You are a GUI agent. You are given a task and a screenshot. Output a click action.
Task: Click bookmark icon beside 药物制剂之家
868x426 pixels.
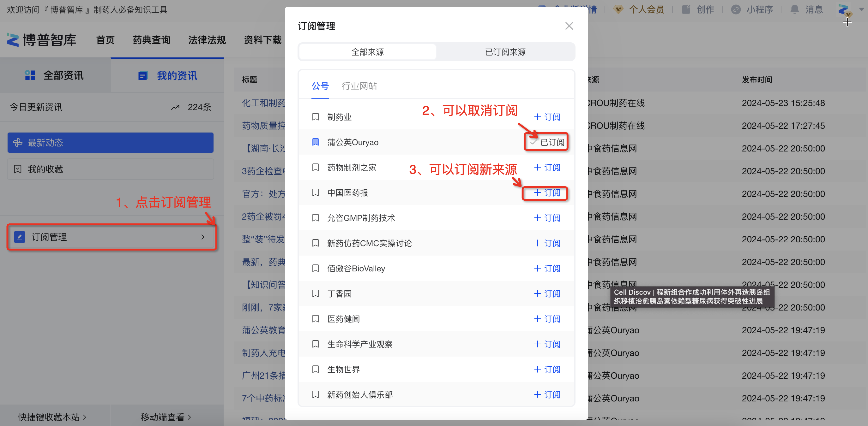click(x=315, y=167)
